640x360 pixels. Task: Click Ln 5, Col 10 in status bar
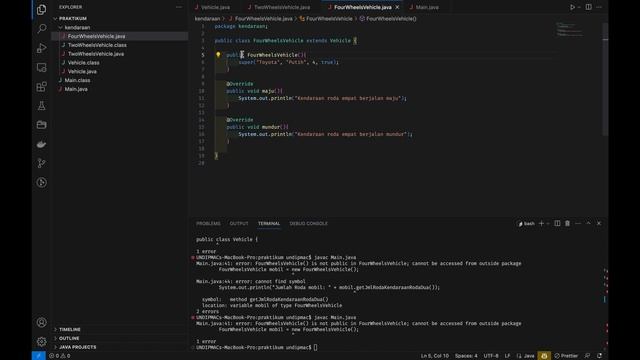pyautogui.click(x=435, y=356)
